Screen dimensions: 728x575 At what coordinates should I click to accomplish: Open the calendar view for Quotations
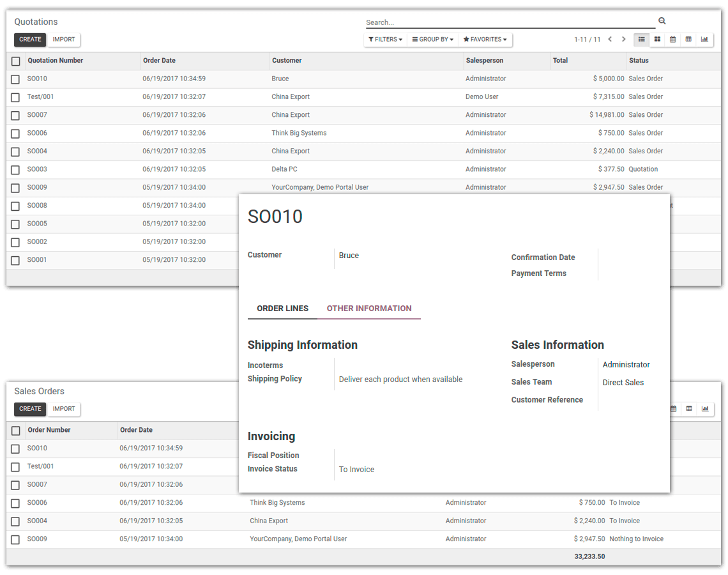click(672, 39)
